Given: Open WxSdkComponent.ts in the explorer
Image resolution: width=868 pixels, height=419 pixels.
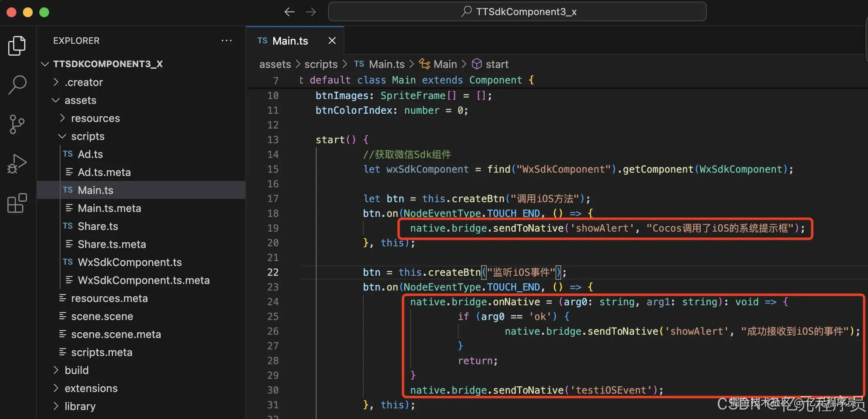Looking at the screenshot, I should (x=141, y=262).
